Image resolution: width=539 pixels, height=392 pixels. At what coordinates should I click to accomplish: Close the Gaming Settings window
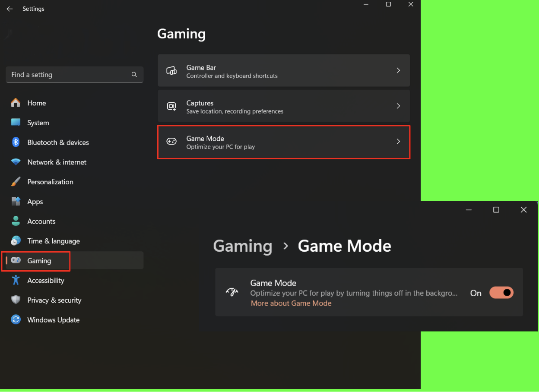click(411, 4)
